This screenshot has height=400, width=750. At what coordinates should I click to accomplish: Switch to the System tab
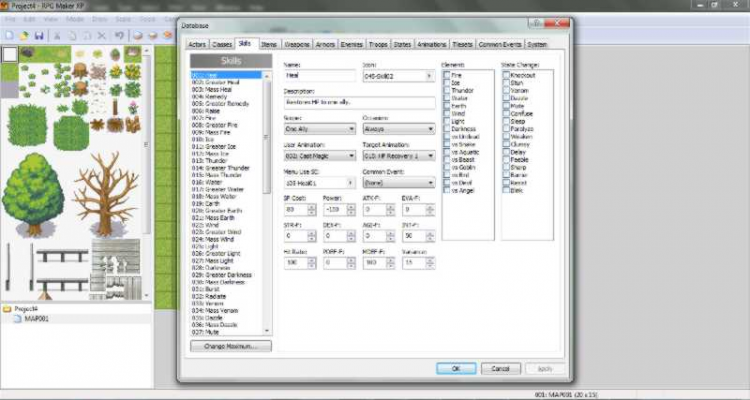pyautogui.click(x=537, y=44)
